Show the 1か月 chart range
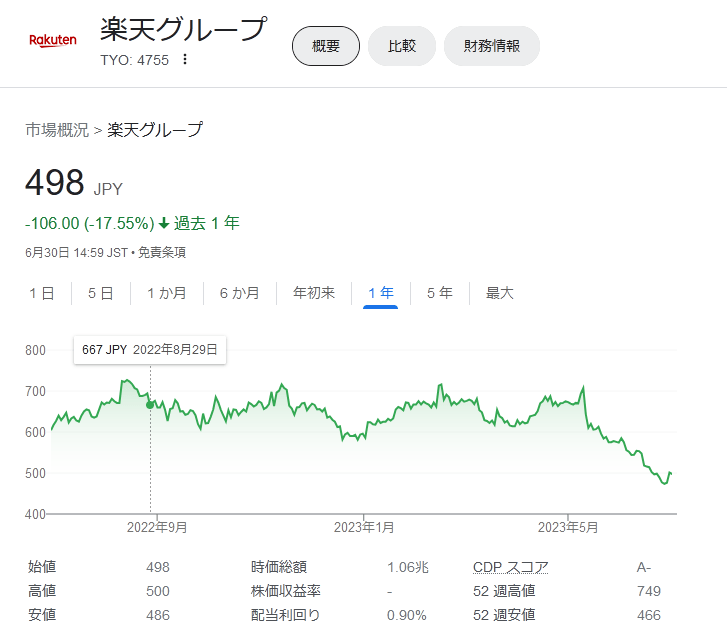This screenshot has height=630, width=727. click(166, 293)
